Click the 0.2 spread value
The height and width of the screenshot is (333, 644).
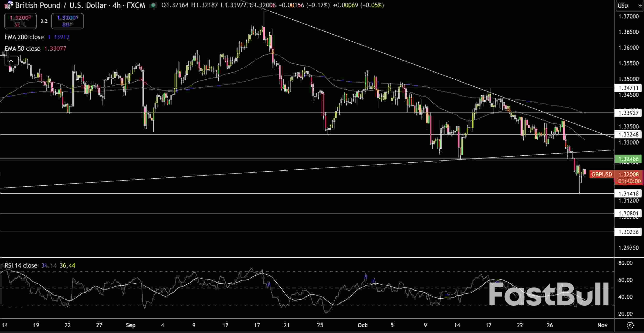tap(44, 21)
